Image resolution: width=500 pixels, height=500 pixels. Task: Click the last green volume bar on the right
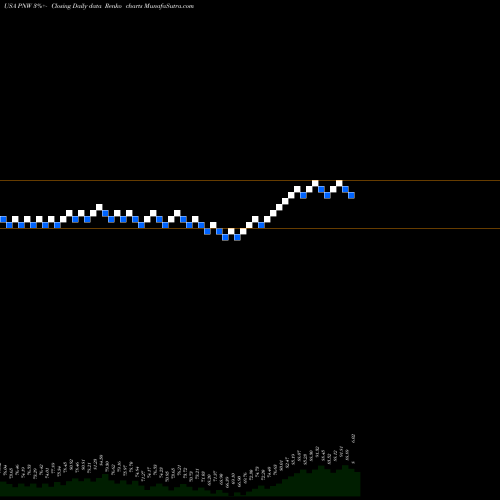pos(357,484)
